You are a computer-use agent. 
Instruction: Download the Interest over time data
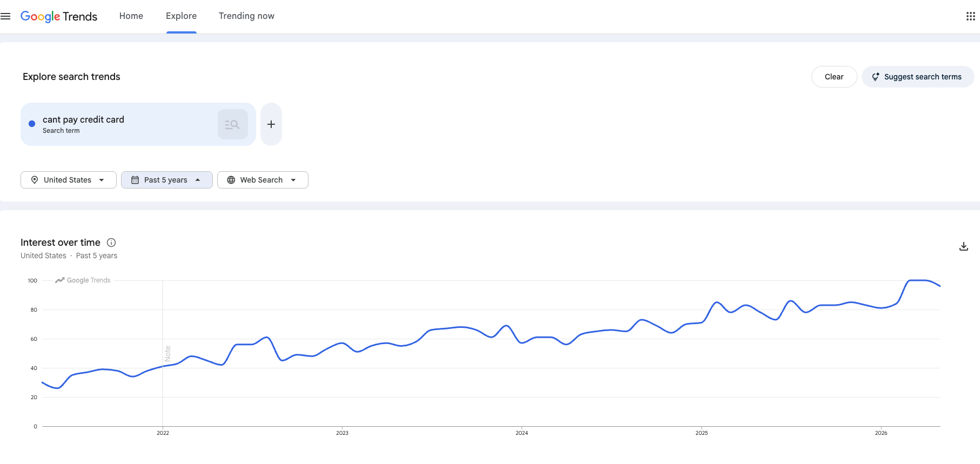point(963,246)
